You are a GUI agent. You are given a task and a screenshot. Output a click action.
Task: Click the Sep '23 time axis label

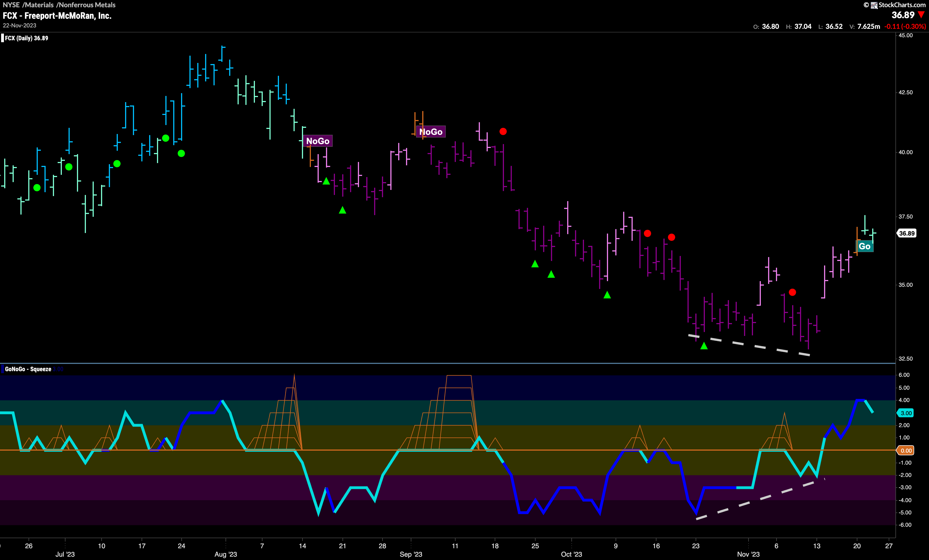pyautogui.click(x=410, y=554)
